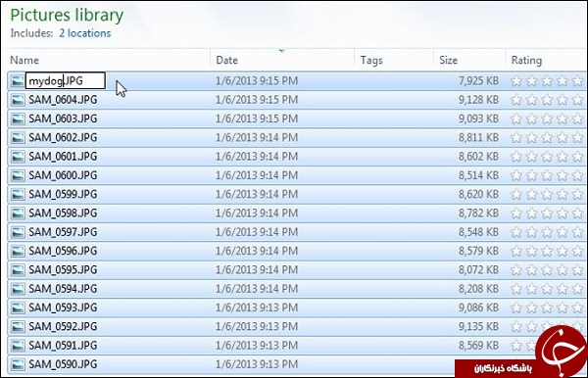
Task: Click the file icon for SAM_0591.JPG
Action: (18, 346)
